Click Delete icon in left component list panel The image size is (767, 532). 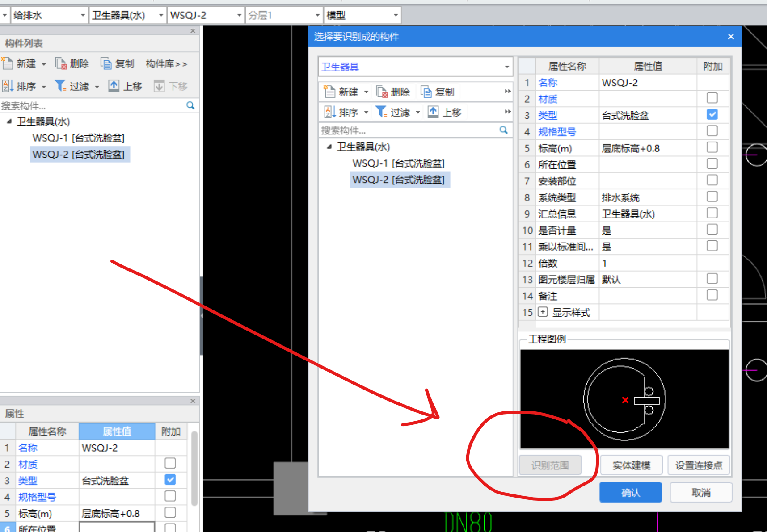(x=61, y=63)
